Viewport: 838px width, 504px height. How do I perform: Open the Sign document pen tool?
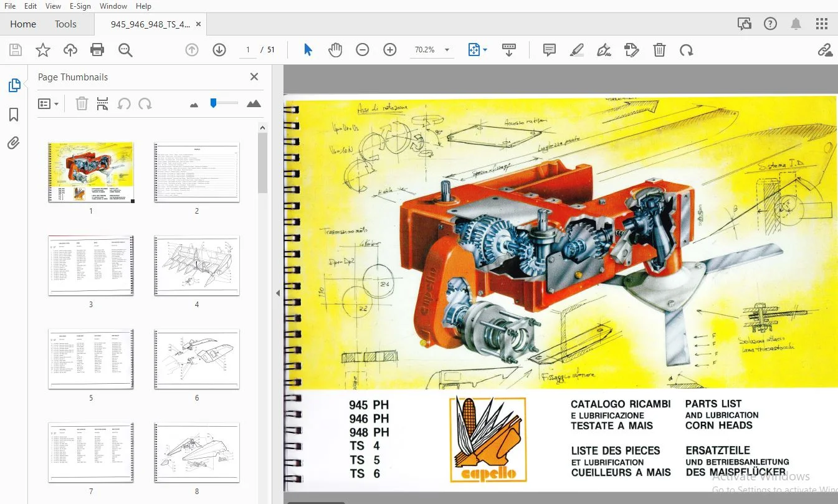point(604,50)
